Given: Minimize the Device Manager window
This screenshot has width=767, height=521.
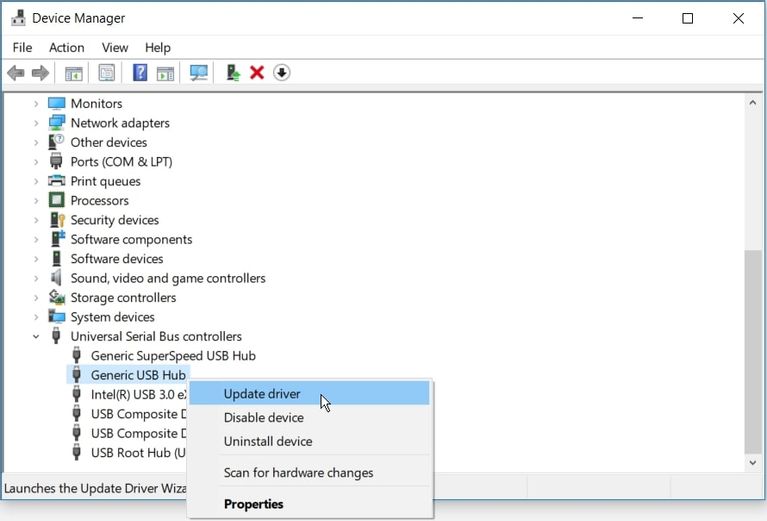Looking at the screenshot, I should tap(637, 18).
